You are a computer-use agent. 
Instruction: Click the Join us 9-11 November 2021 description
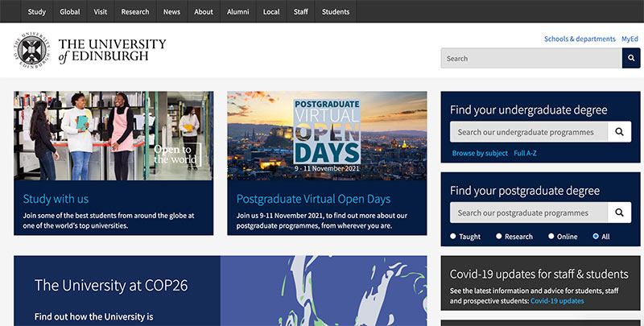(321, 221)
